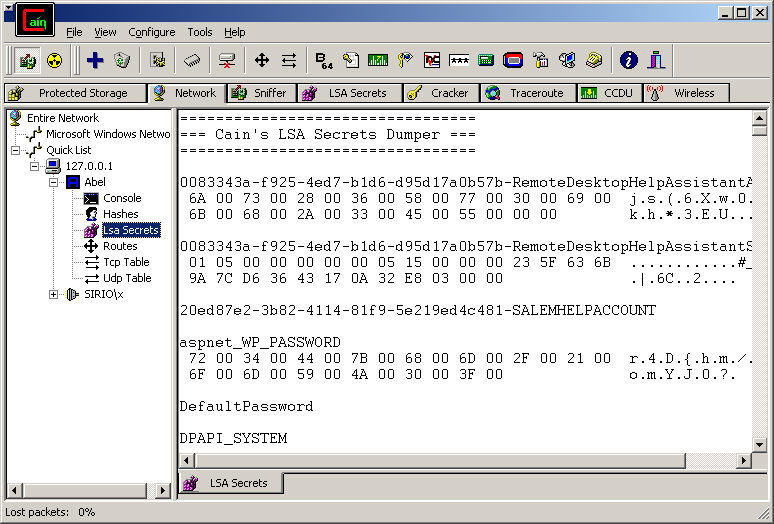Select the Hashes item under Abel

click(x=120, y=214)
